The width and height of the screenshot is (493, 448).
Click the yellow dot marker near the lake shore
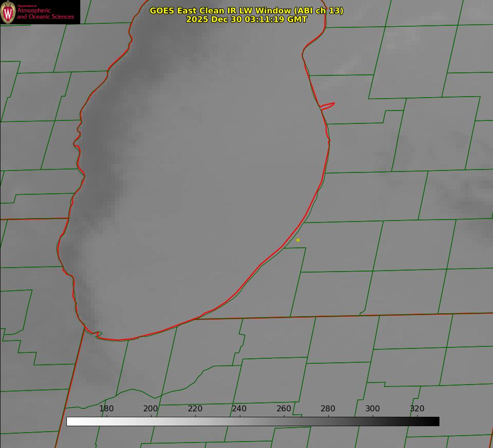(x=298, y=240)
